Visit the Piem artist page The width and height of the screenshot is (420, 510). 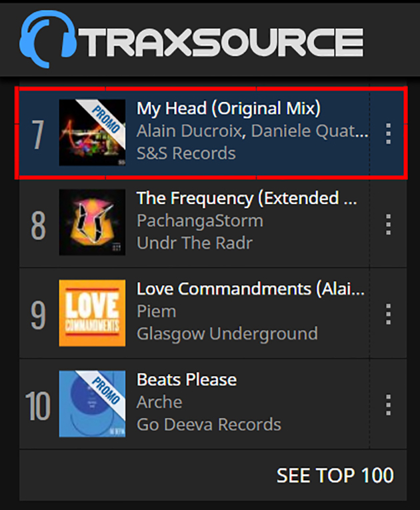point(157,311)
